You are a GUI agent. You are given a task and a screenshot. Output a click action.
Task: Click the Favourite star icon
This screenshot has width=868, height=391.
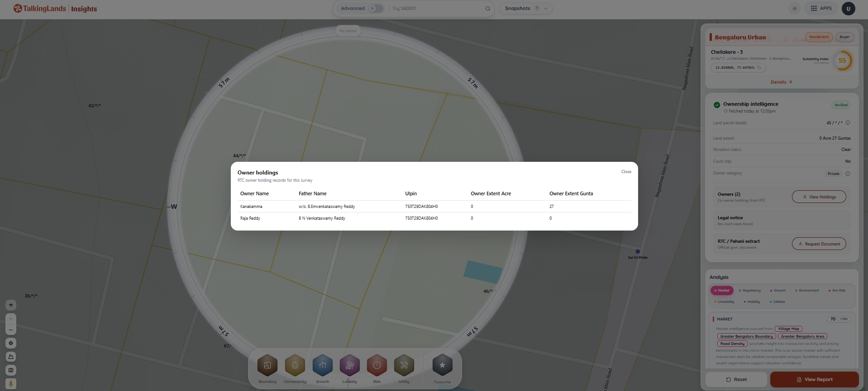coord(443,365)
